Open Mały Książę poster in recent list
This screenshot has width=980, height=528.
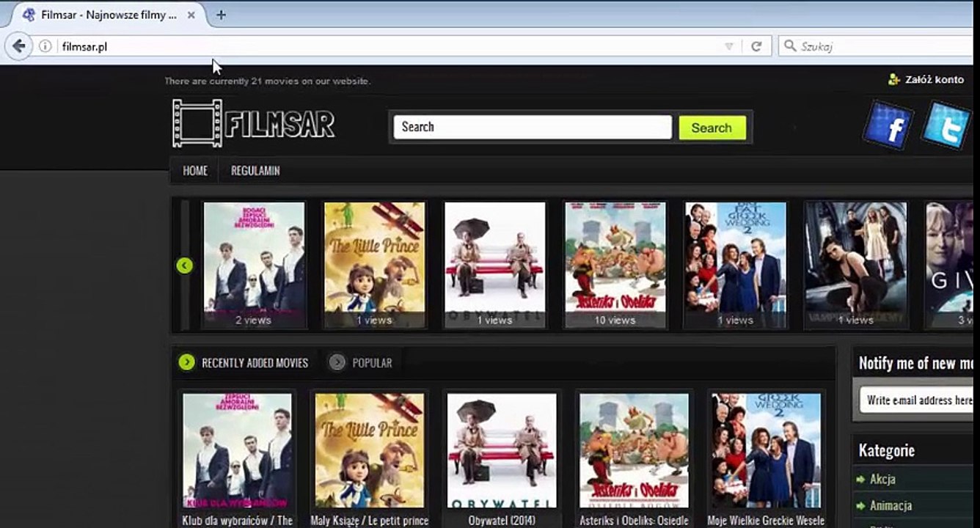(x=370, y=451)
